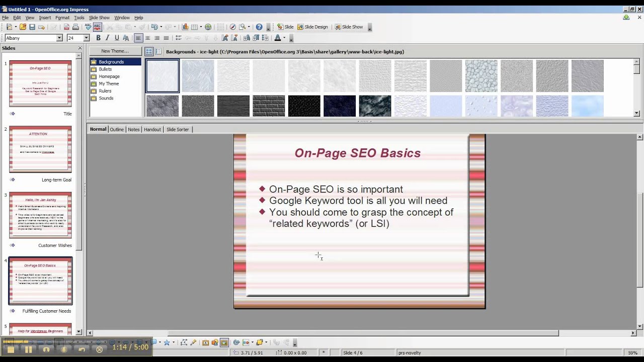
Task: Open OpenOffice Help question mark icon
Action: point(259,27)
